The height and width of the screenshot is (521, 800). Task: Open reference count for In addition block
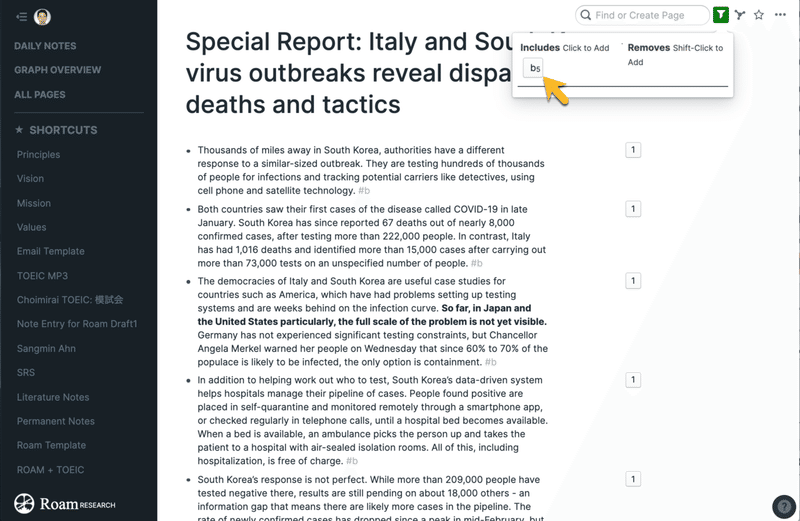(x=633, y=380)
